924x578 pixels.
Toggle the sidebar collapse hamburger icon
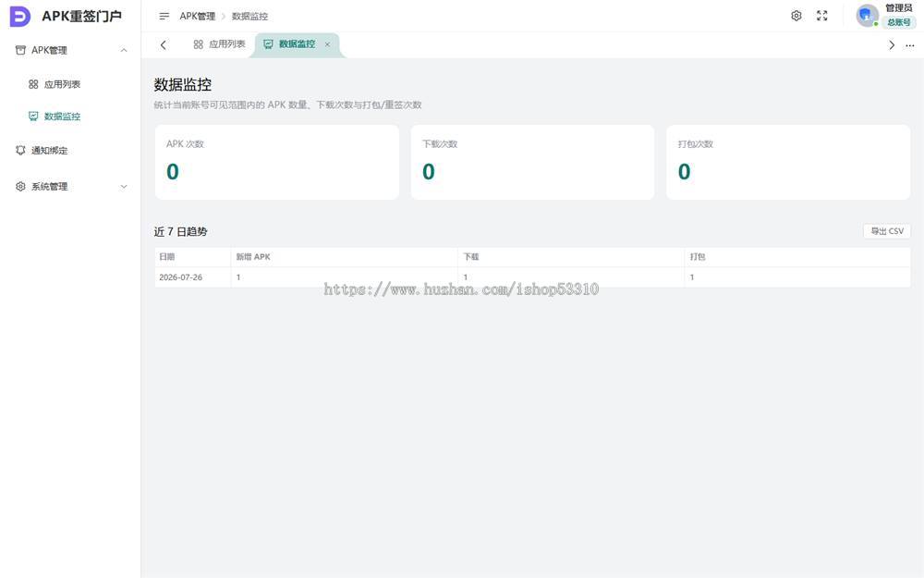coord(164,16)
